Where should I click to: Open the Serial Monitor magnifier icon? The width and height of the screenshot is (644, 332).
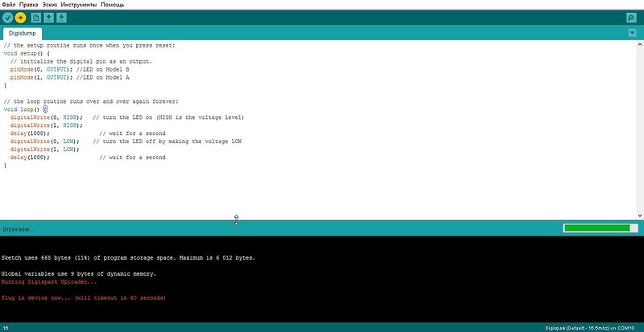tap(630, 18)
